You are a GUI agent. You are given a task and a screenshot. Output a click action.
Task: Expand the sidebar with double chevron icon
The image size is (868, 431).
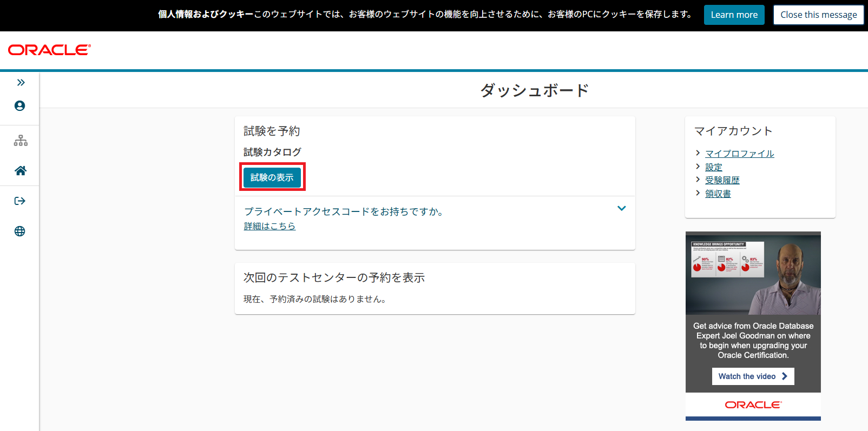click(21, 82)
